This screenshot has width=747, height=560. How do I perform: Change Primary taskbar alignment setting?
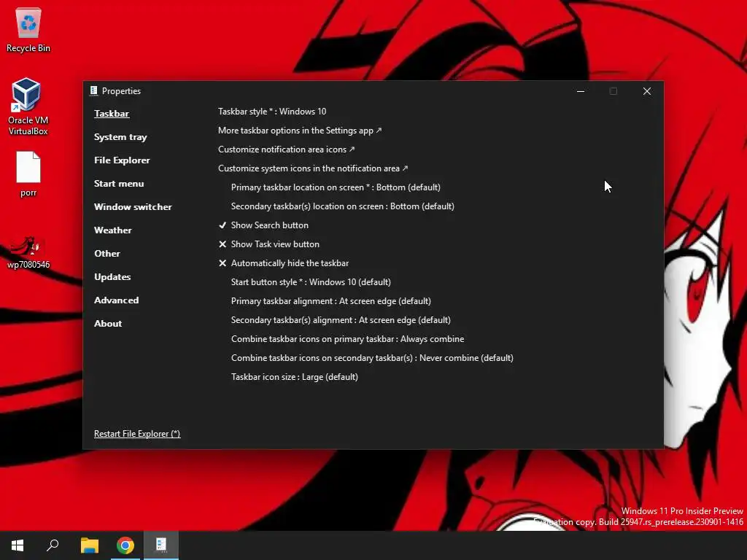click(330, 301)
